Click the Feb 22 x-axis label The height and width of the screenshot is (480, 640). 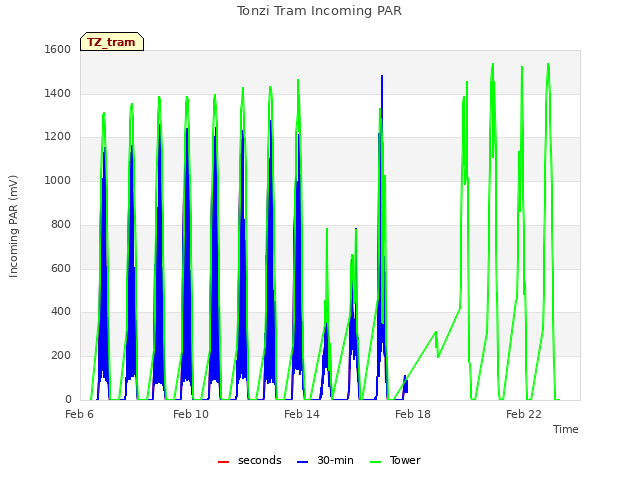point(524,414)
